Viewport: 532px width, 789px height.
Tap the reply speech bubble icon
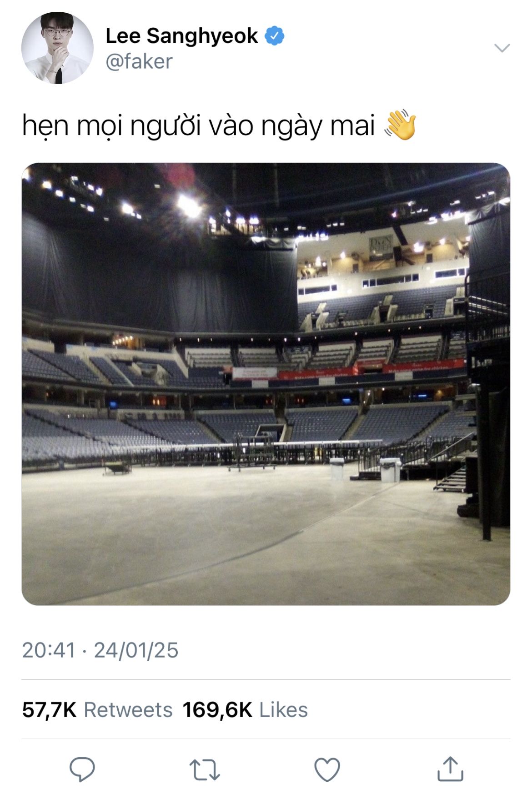tap(82, 769)
